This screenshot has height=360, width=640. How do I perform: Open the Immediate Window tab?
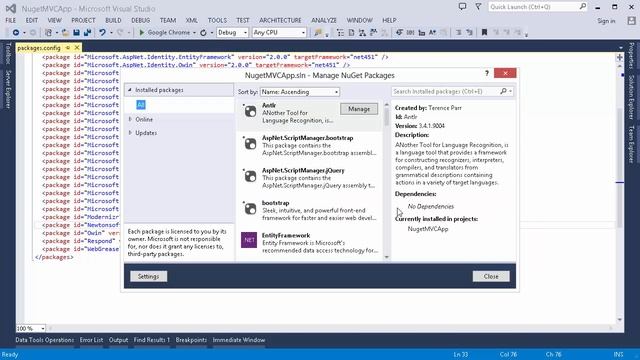point(239,340)
